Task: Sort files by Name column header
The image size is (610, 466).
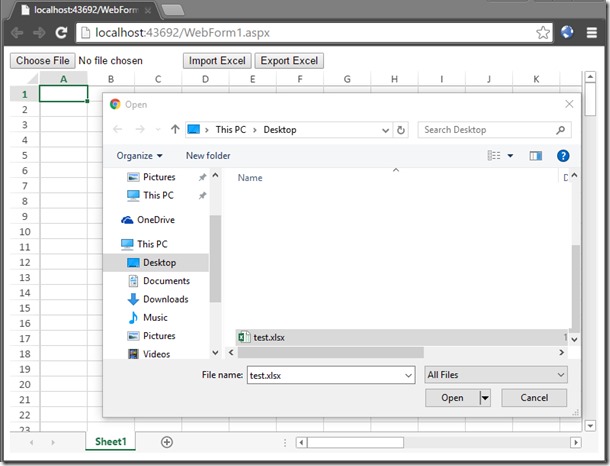Action: (250, 178)
